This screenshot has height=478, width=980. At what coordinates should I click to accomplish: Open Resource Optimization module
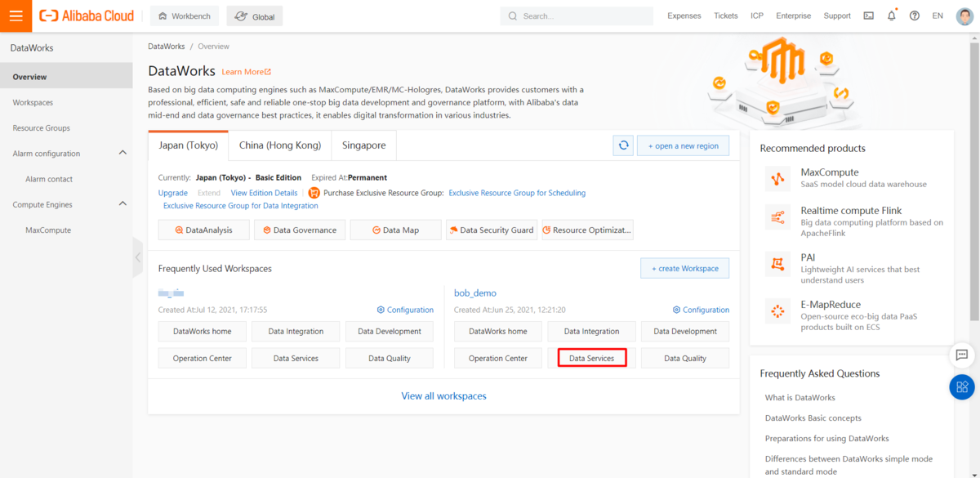587,230
